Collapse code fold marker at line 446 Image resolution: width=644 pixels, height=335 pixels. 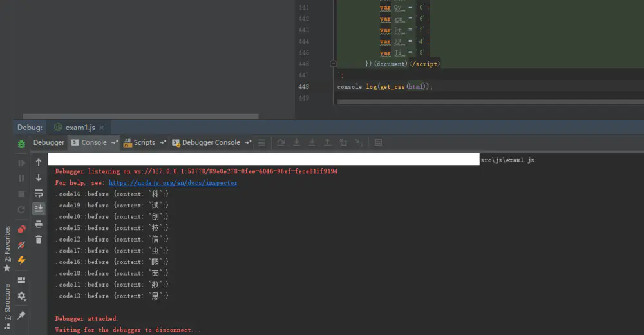(x=333, y=64)
